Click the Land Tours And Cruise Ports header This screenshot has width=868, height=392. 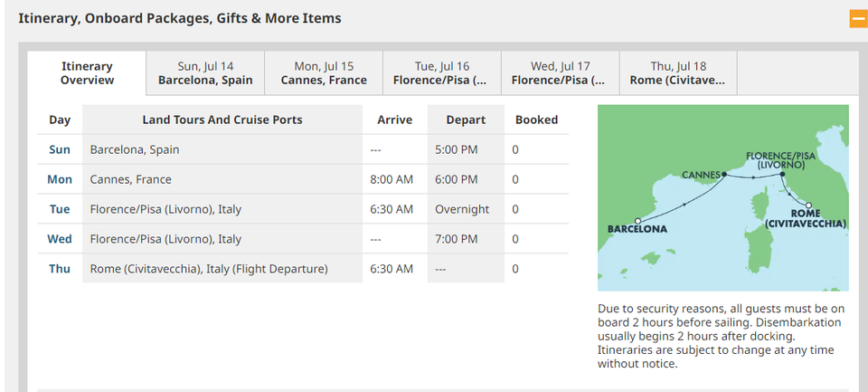click(x=222, y=120)
